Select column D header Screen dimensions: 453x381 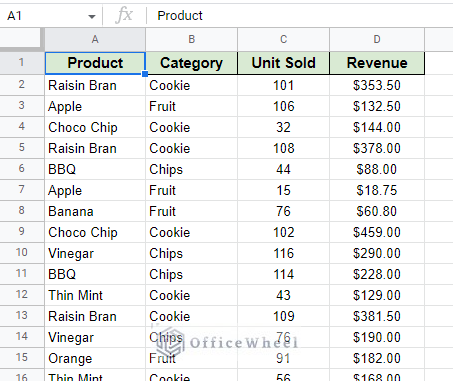coord(377,39)
